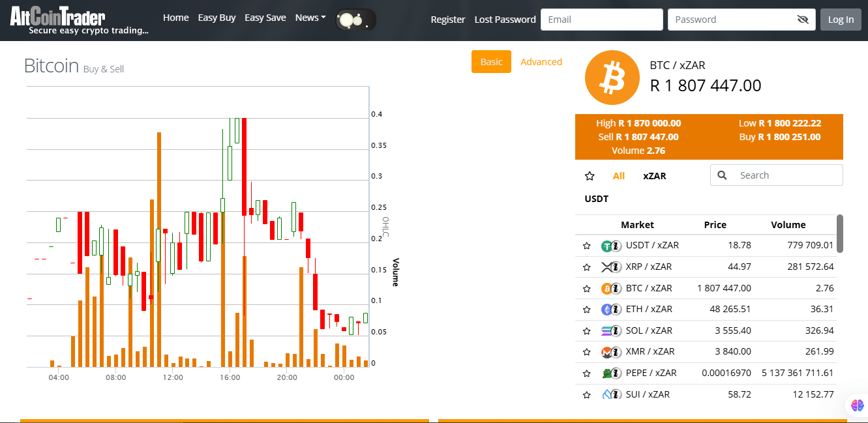This screenshot has width=868, height=423.
Task: Focus the Password input field
Action: (741, 20)
